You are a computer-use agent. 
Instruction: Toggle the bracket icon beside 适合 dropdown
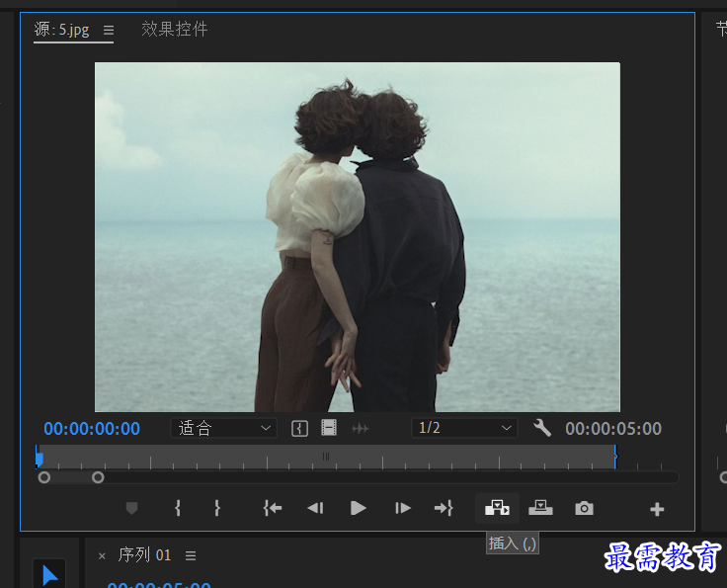[299, 429]
